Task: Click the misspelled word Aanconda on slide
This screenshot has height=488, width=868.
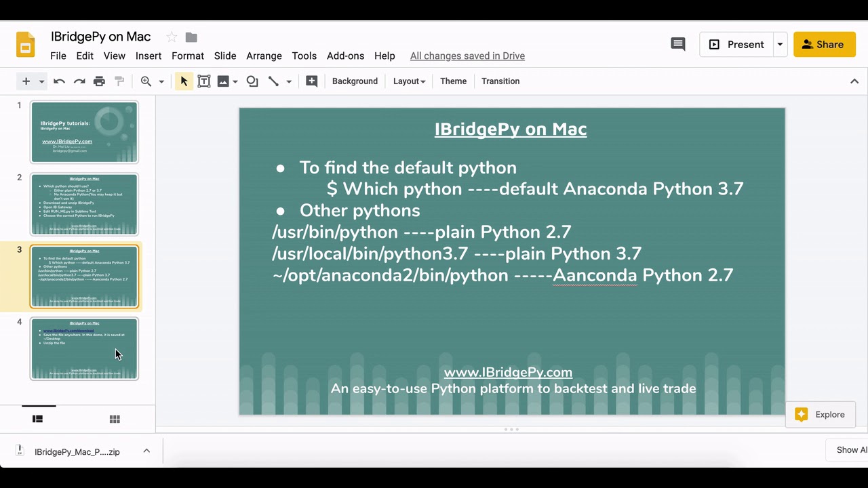Action: click(x=595, y=275)
